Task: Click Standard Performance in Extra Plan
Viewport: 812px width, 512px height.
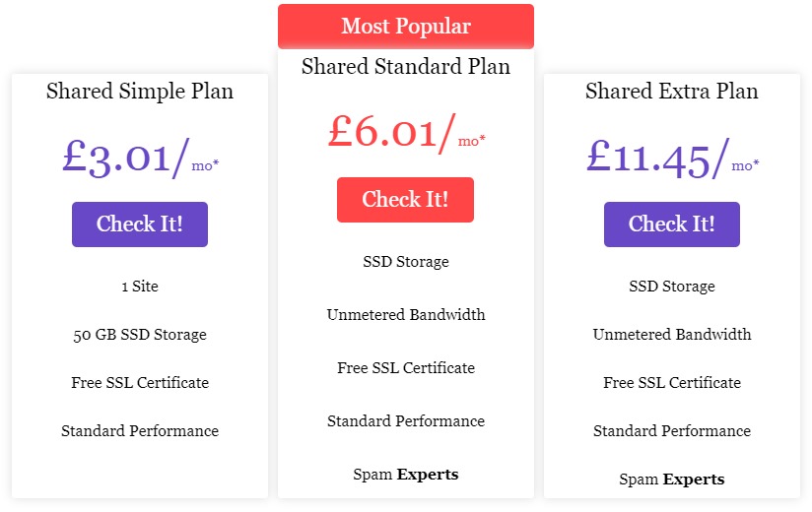Action: coord(672,431)
